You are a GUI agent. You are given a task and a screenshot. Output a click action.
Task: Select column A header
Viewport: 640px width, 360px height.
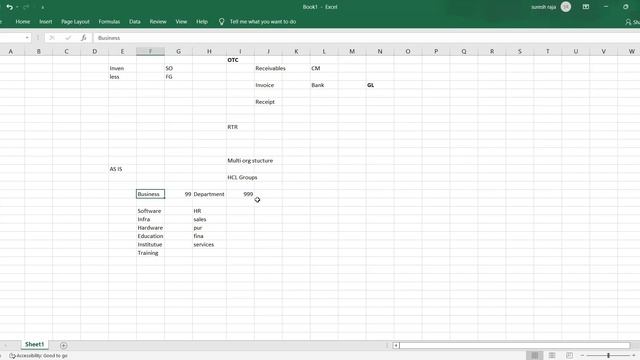(x=11, y=51)
